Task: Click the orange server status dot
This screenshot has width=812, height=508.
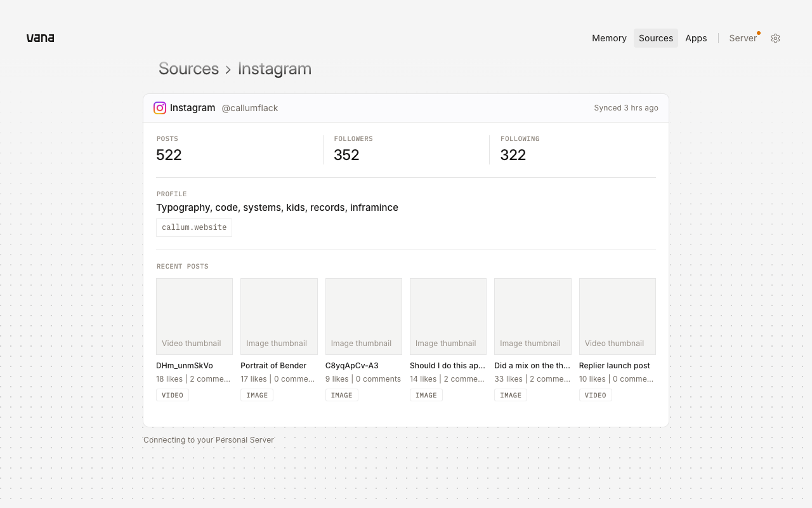Action: (x=759, y=33)
